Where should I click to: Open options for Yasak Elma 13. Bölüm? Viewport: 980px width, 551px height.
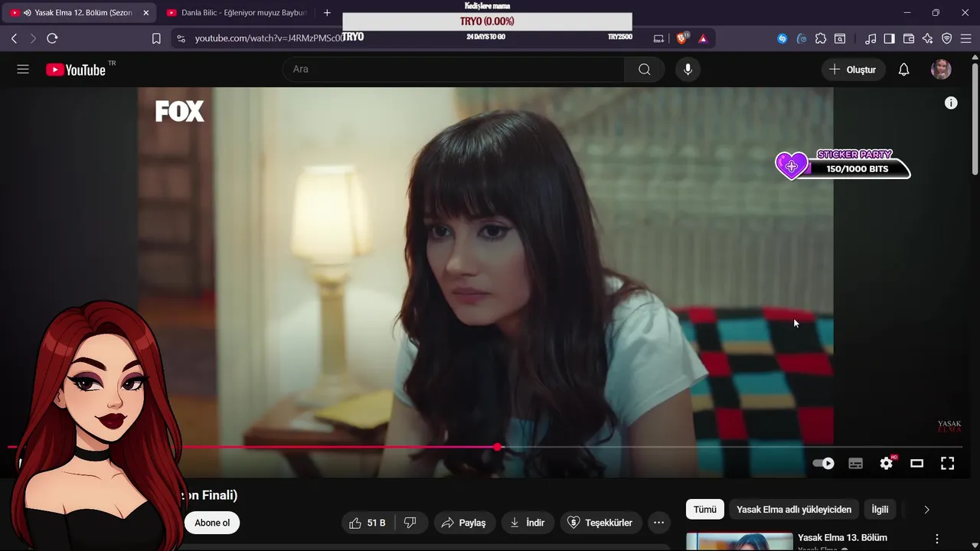[x=936, y=539]
